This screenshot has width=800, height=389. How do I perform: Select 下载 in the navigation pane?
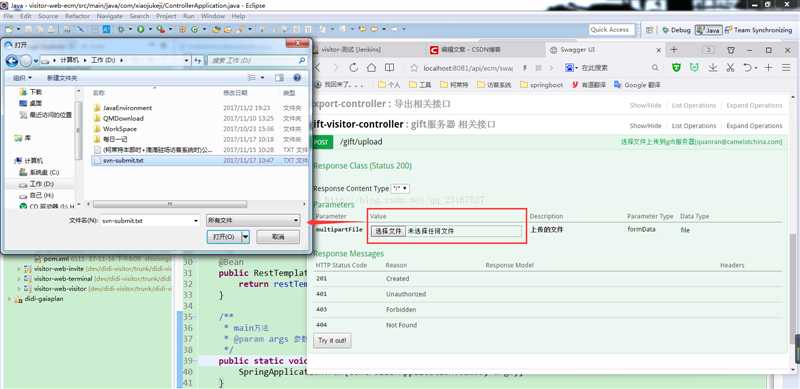(31, 92)
